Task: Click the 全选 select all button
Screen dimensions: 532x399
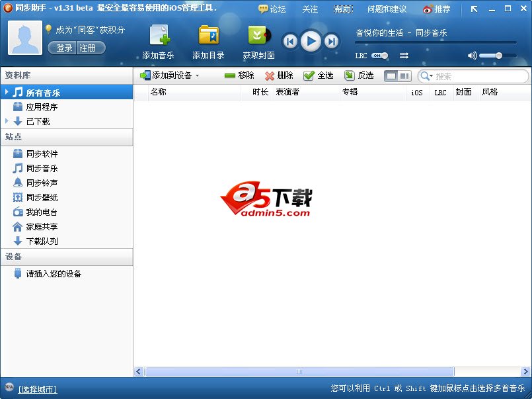Action: [x=319, y=75]
